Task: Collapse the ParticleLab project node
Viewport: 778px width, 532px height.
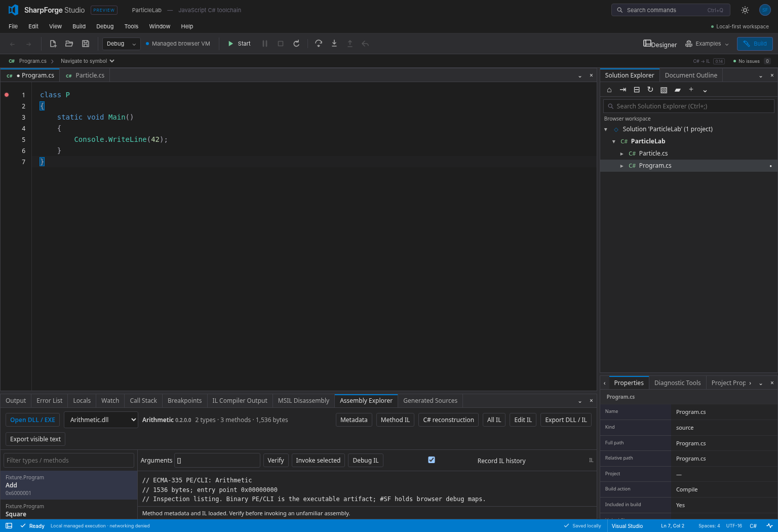Action: point(614,141)
